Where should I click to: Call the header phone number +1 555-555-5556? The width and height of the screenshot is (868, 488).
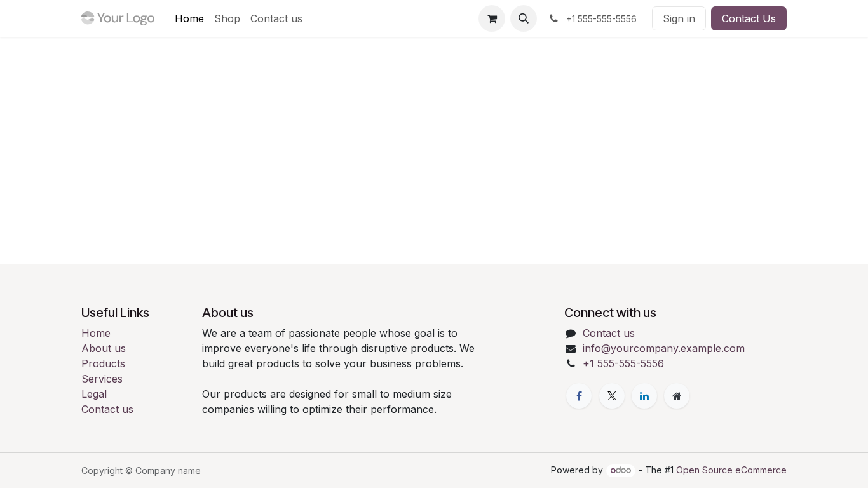click(x=600, y=19)
